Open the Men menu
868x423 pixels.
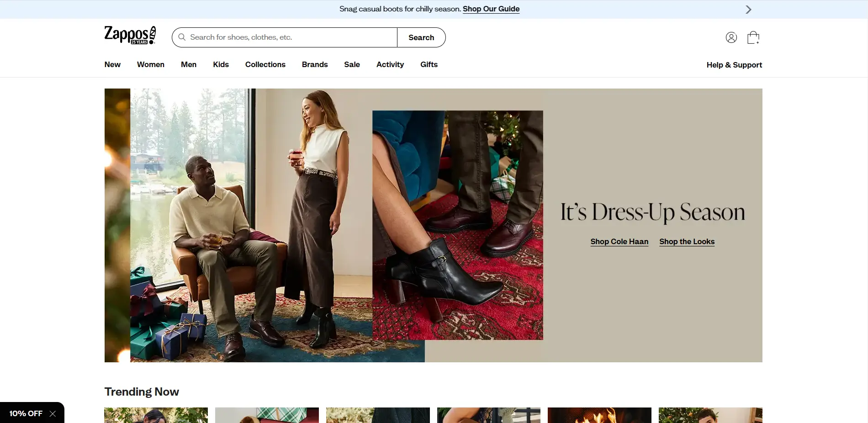(x=189, y=64)
